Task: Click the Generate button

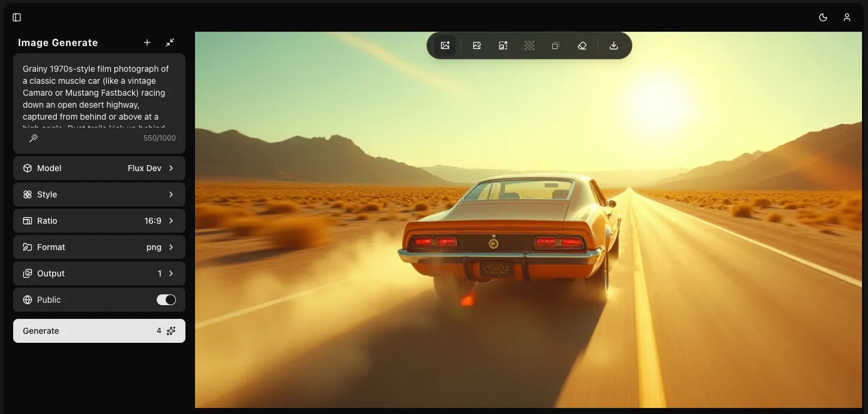Action: click(x=99, y=331)
